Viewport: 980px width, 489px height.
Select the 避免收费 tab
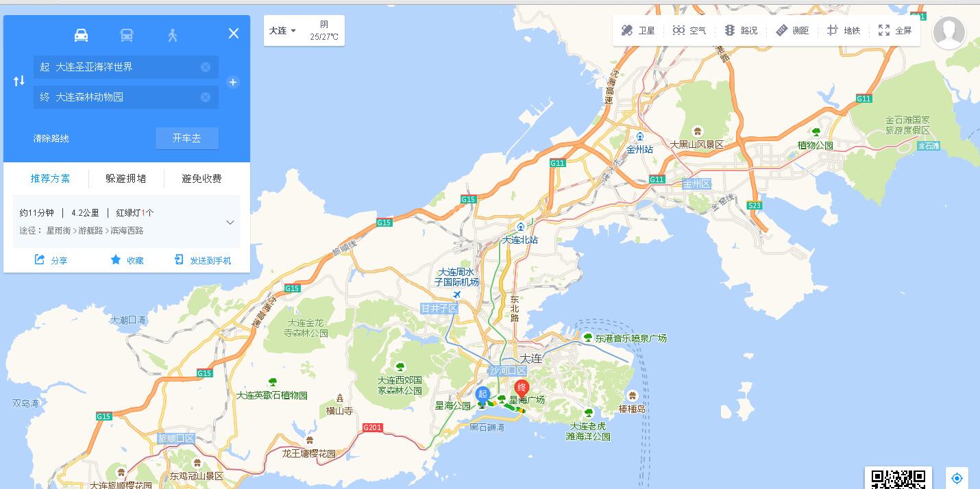point(201,179)
